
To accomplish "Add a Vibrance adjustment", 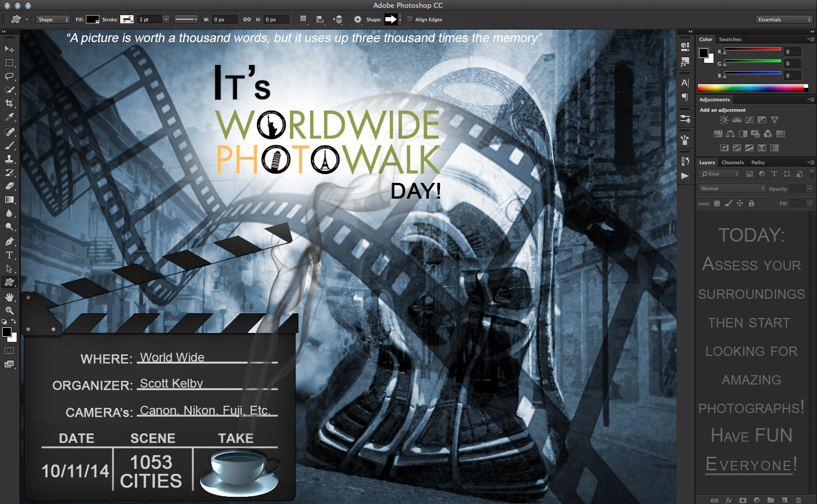I will point(775,120).
